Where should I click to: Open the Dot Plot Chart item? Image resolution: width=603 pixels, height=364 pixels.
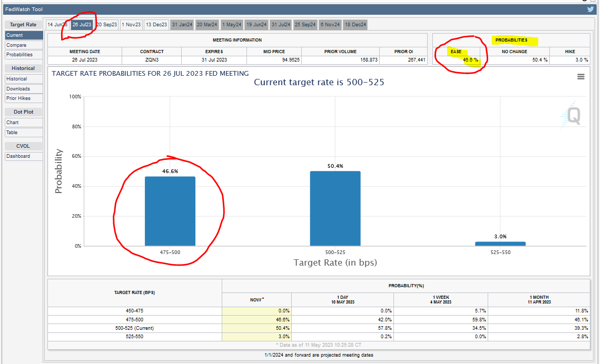point(24,123)
